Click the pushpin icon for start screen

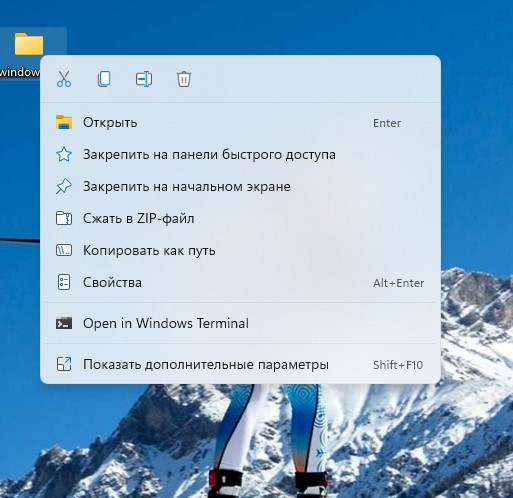coord(64,186)
